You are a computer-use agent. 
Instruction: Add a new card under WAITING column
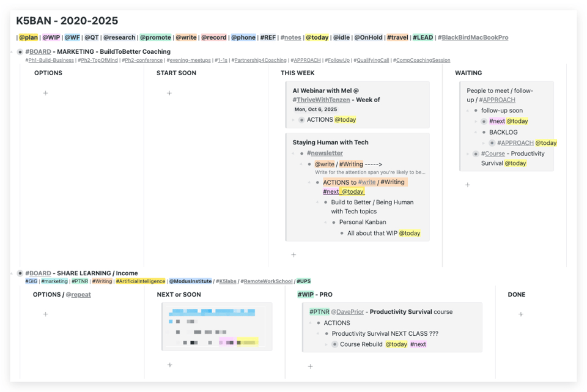(x=468, y=185)
